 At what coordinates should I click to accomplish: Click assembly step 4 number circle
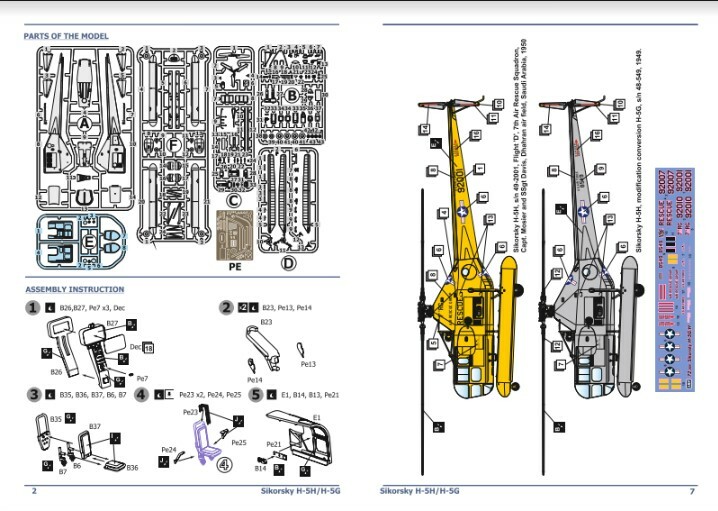pos(141,394)
